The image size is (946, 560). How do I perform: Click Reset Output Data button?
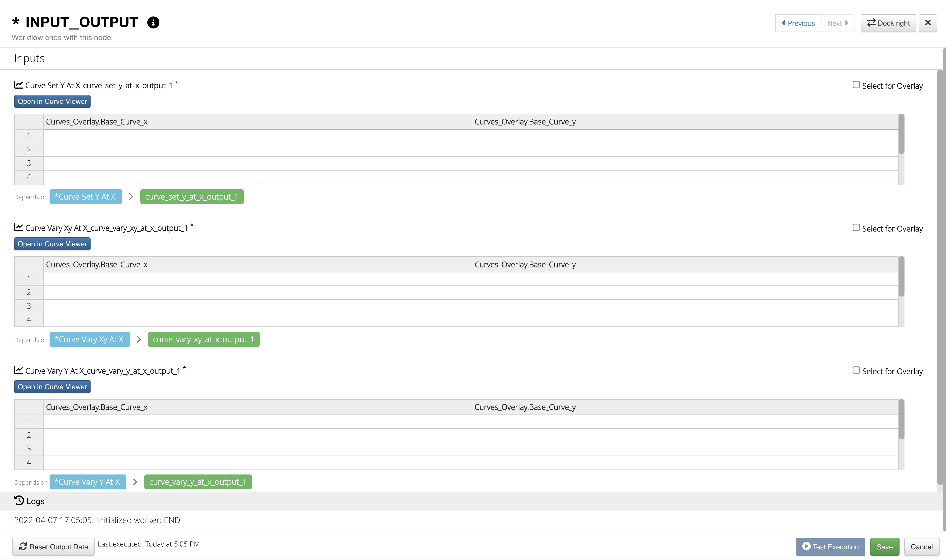54,547
